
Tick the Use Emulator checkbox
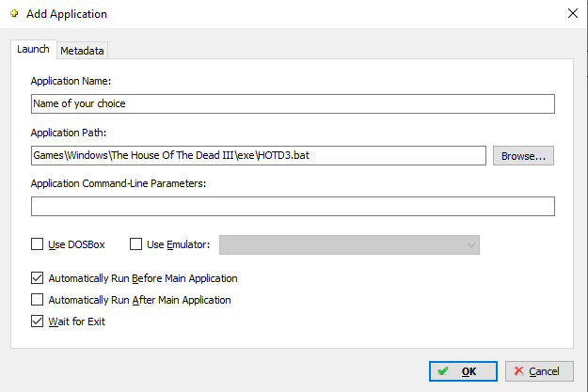click(x=135, y=244)
